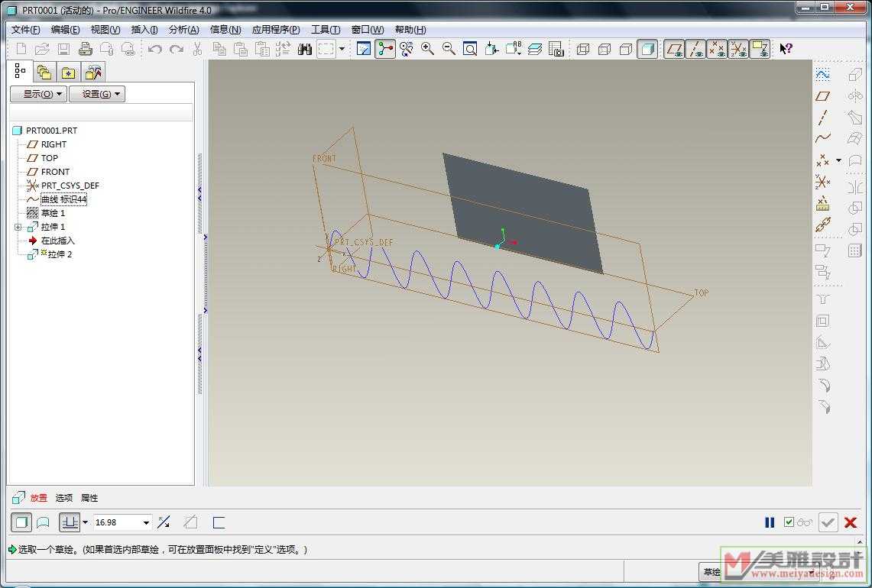This screenshot has height=588, width=872.
Task: Open the View Manager icon
Action: tap(556, 49)
